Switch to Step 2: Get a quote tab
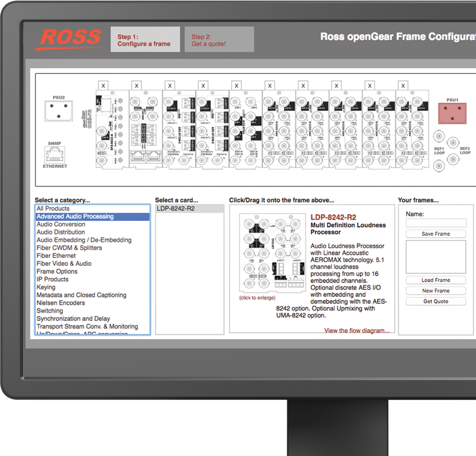476x456 pixels. 219,39
